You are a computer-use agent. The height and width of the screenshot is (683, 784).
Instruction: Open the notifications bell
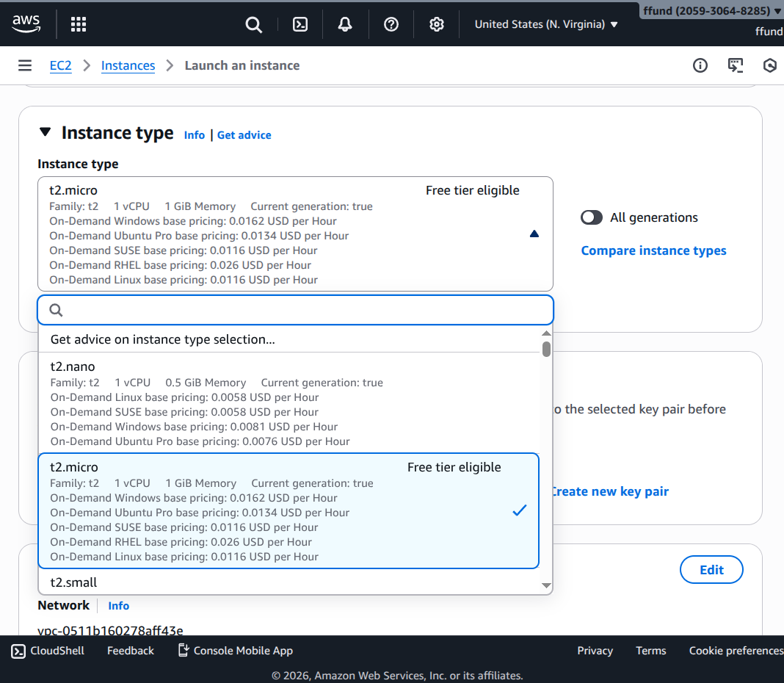pos(345,24)
